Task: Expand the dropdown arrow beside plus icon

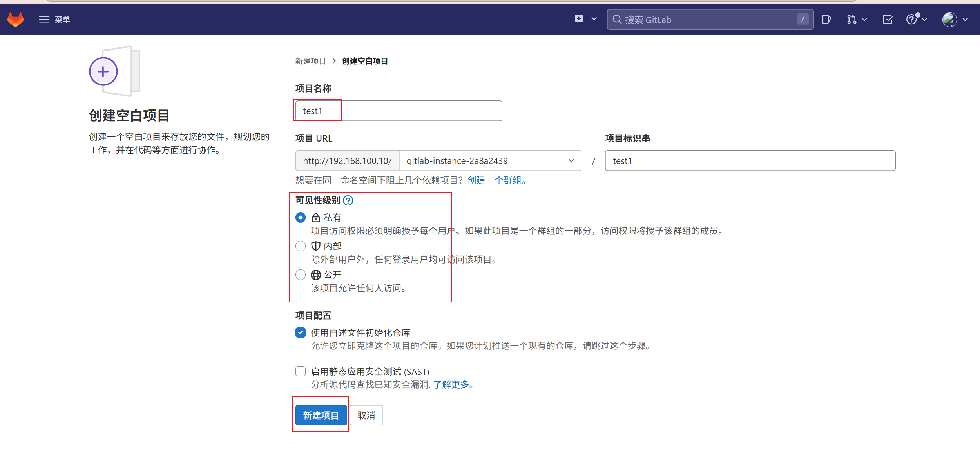Action: click(594, 19)
